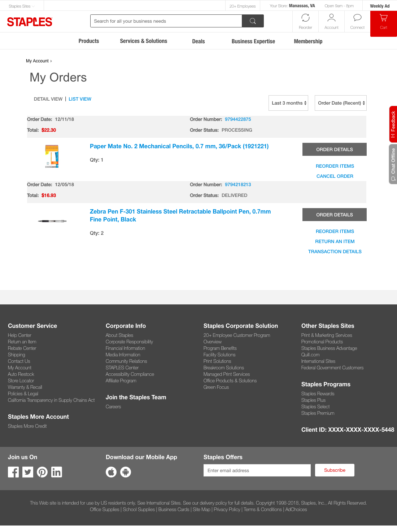Click the Android mobile app icon
Image resolution: width=397 pixels, height=532 pixels.
pyautogui.click(x=126, y=472)
